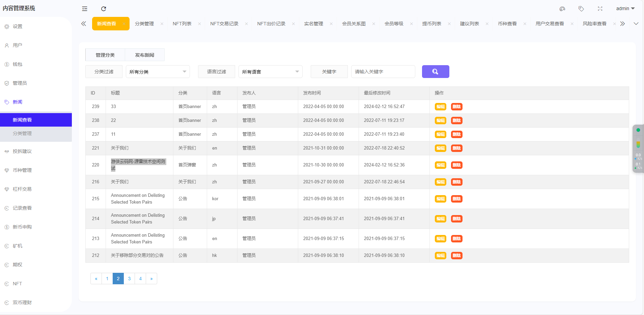Click the refresh page icon
The image size is (644, 315).
pyautogui.click(x=104, y=9)
